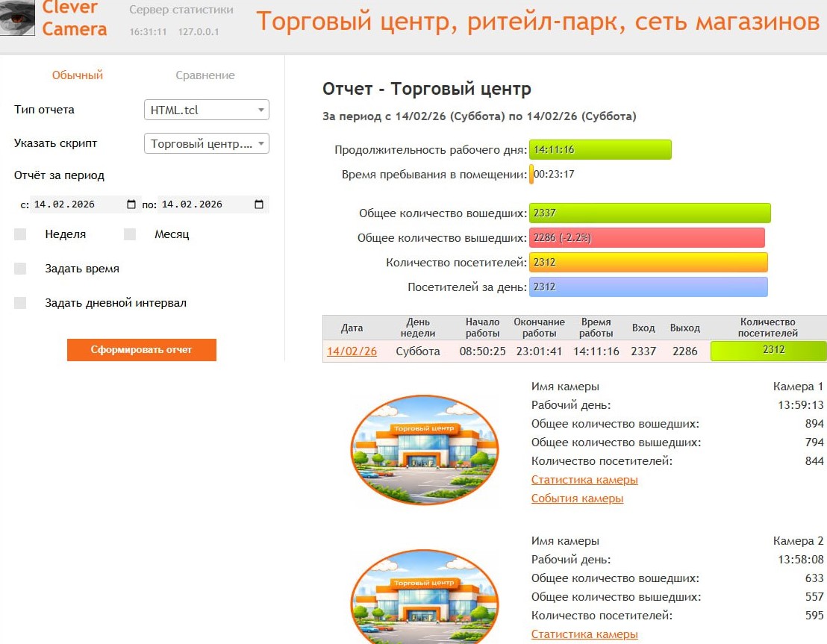Click Камера 1 visitors count 844
827x644 pixels.
pos(814,461)
